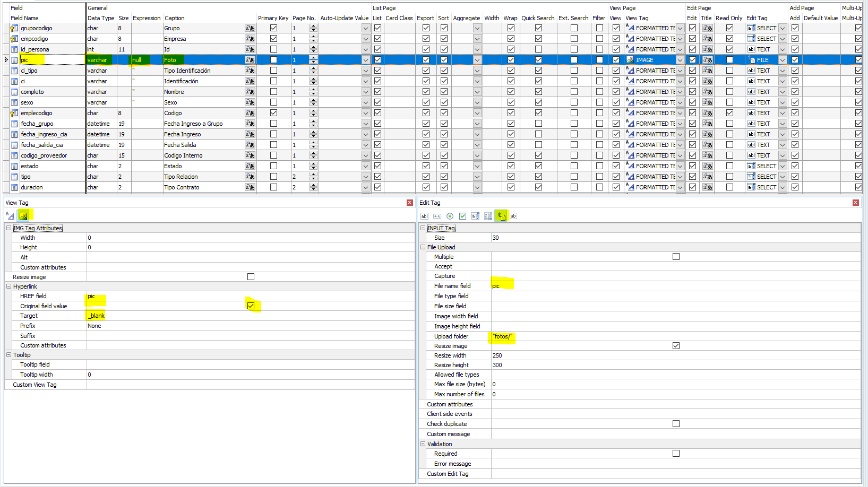Select the completo field name cell
Image resolution: width=868 pixels, height=487 pixels.
(52, 92)
